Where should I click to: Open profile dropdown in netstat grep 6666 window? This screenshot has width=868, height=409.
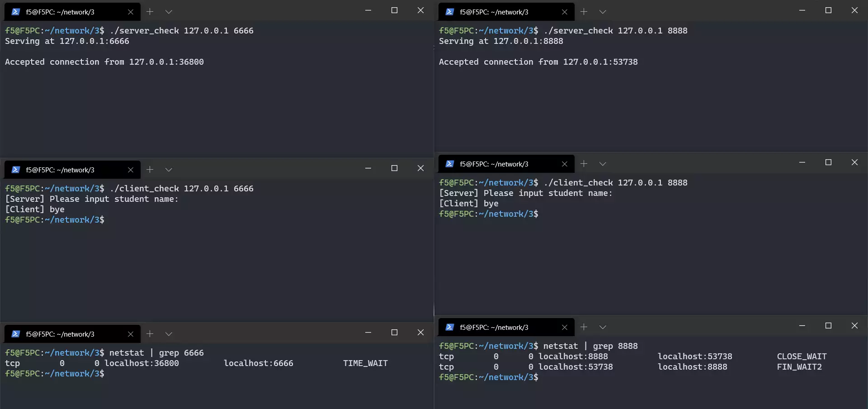point(169,334)
